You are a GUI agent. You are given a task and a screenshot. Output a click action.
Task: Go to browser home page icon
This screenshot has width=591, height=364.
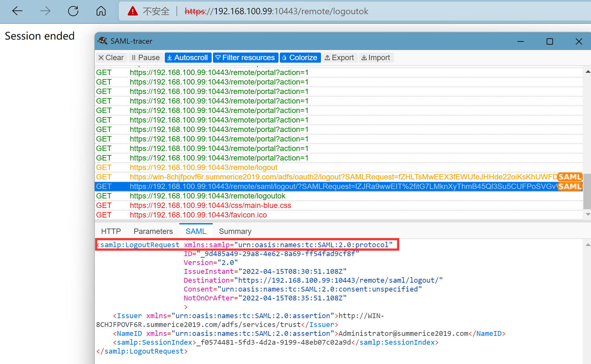tap(101, 11)
